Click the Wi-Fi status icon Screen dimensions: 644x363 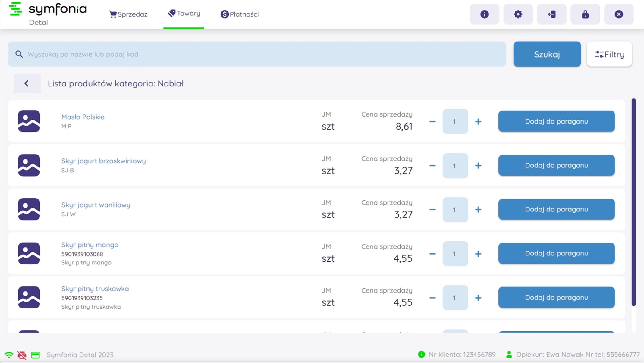9,355
